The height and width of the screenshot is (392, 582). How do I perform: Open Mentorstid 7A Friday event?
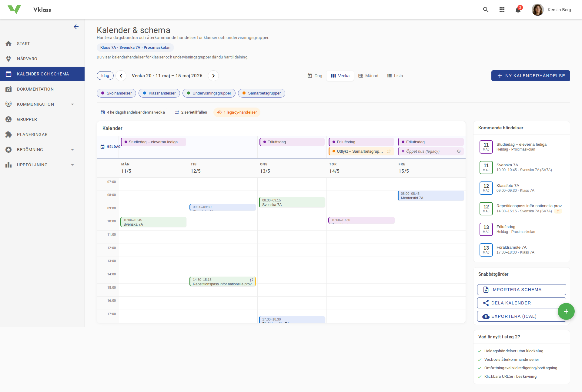coord(430,196)
